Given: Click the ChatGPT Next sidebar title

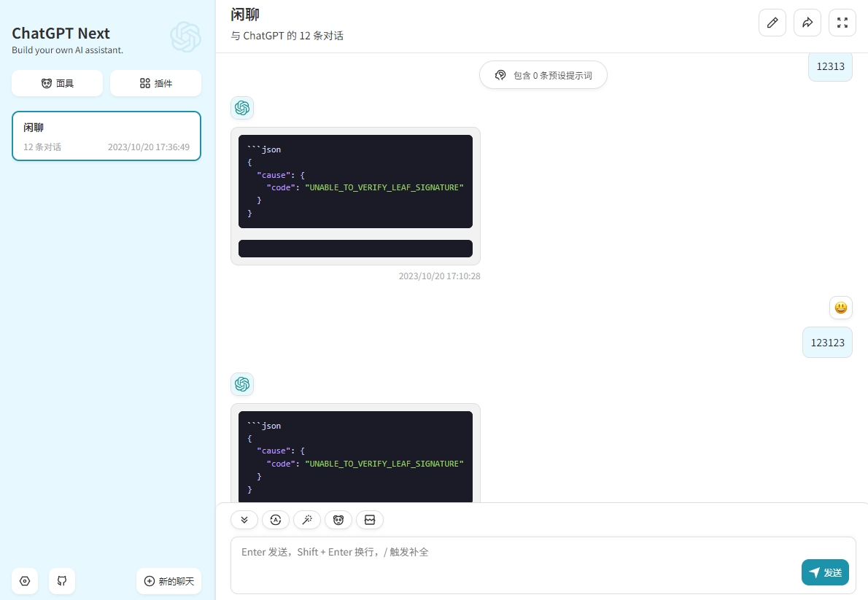Looking at the screenshot, I should click(x=61, y=34).
